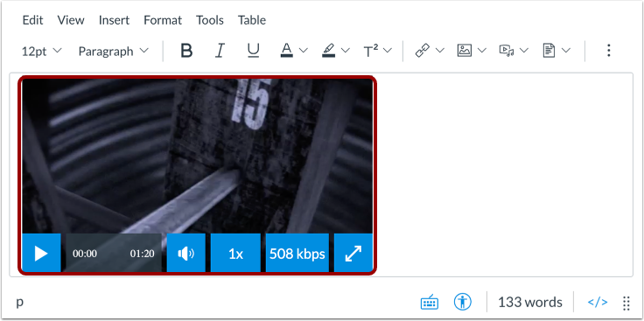Click the insert document icon
Viewport: 644px width, 321px height.
point(549,51)
